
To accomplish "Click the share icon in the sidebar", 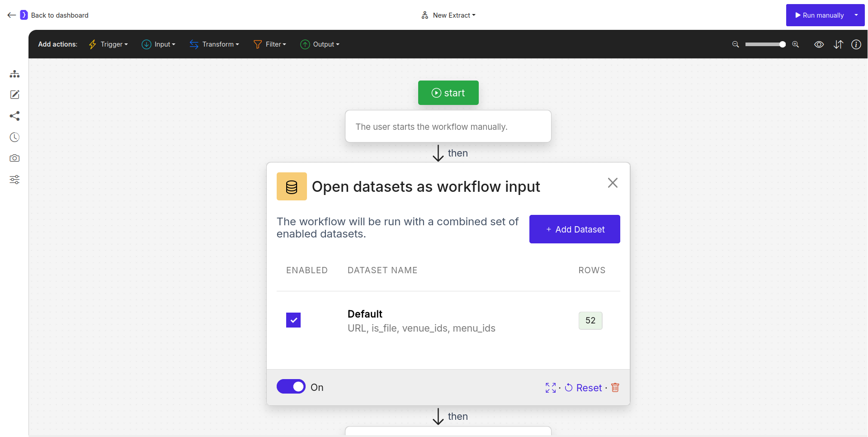I will (x=14, y=116).
